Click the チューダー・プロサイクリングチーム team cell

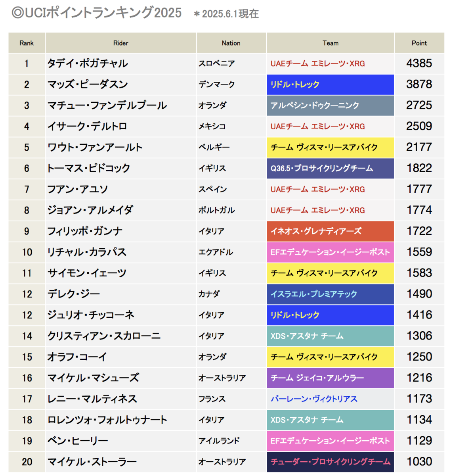tap(330, 462)
